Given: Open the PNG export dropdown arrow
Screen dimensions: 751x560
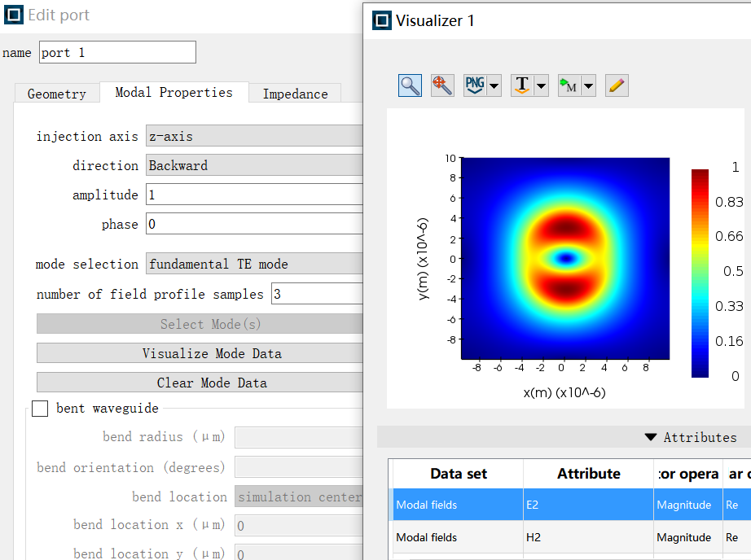Looking at the screenshot, I should click(494, 86).
